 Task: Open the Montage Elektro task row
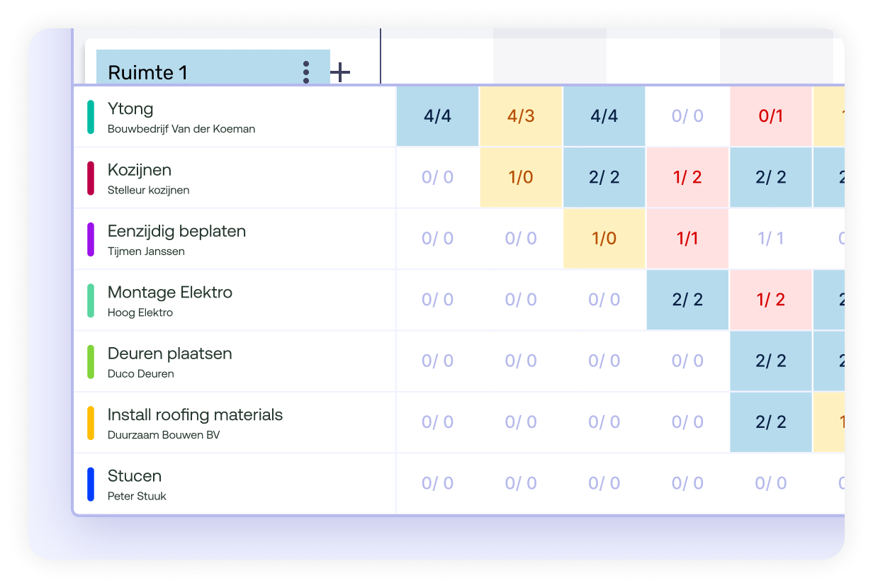170,293
